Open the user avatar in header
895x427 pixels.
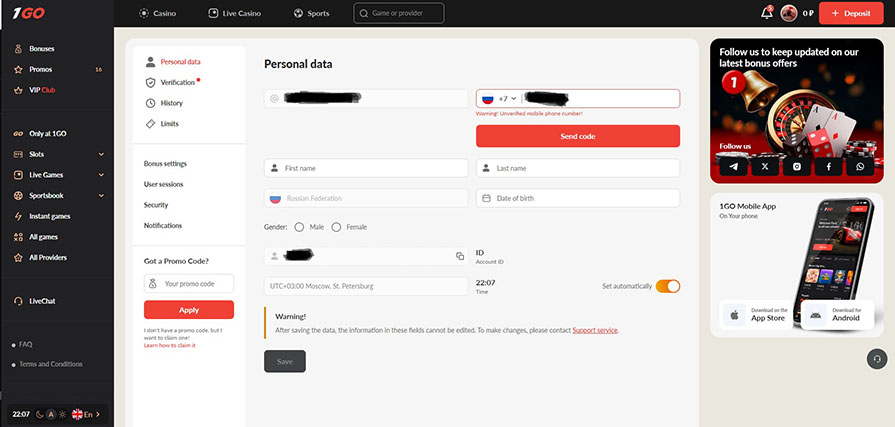(789, 13)
